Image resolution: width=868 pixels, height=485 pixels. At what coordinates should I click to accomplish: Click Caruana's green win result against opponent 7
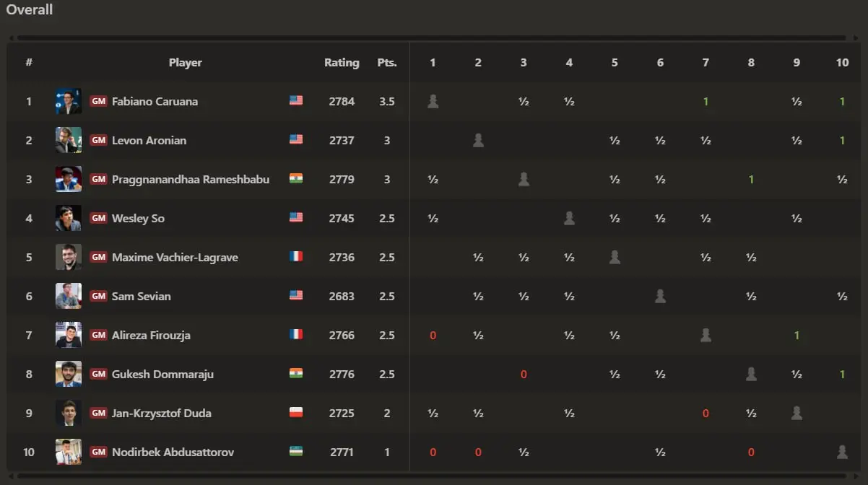click(x=706, y=102)
